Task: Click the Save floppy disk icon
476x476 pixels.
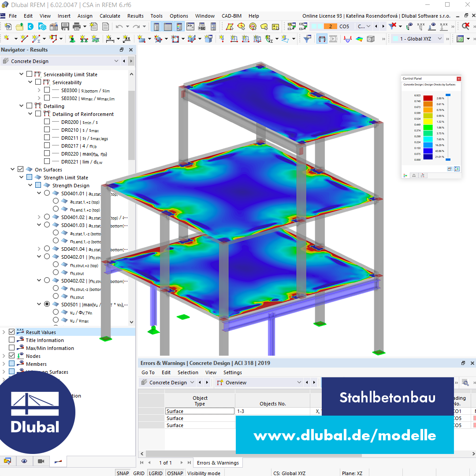Action: coord(65,27)
